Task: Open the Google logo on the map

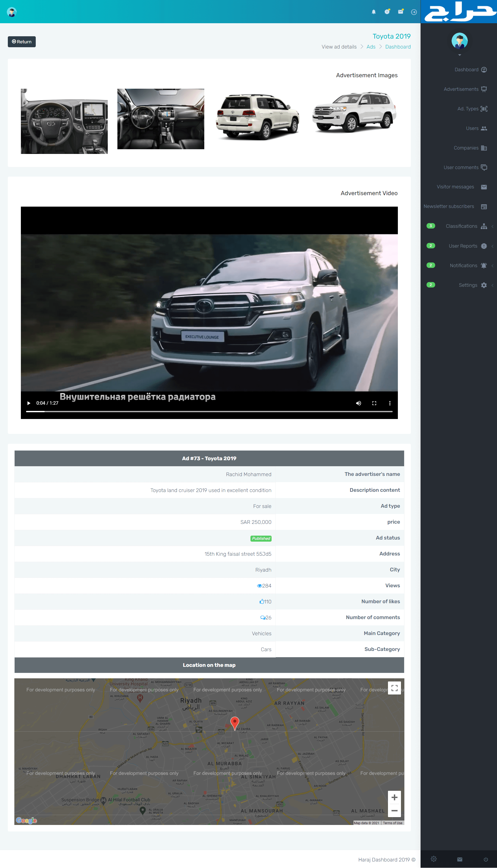Action: (26, 820)
